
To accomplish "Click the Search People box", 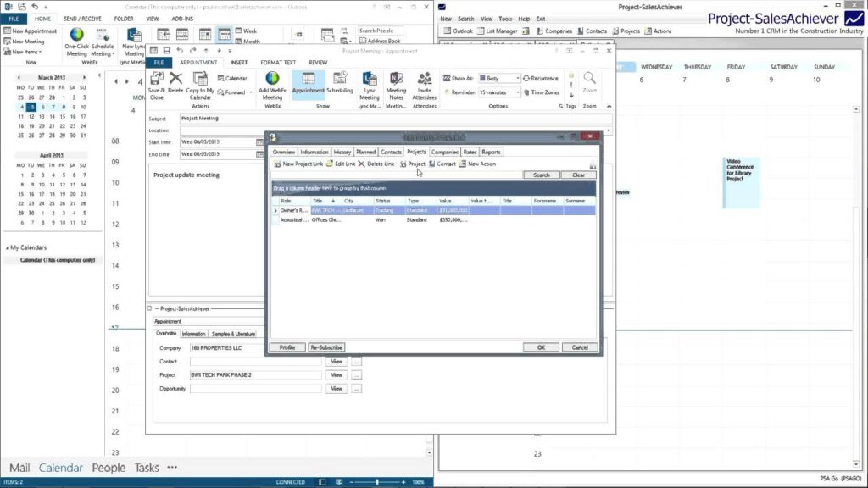I will [x=380, y=31].
